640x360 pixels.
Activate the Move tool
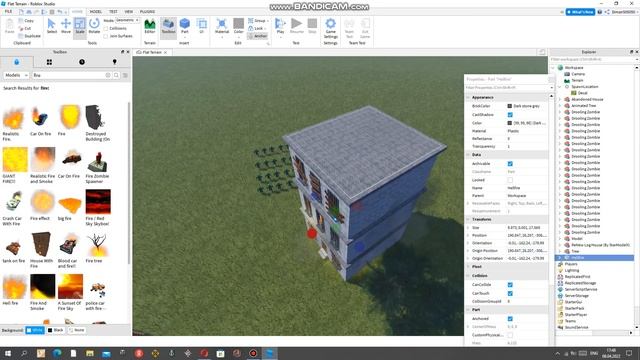[66, 27]
